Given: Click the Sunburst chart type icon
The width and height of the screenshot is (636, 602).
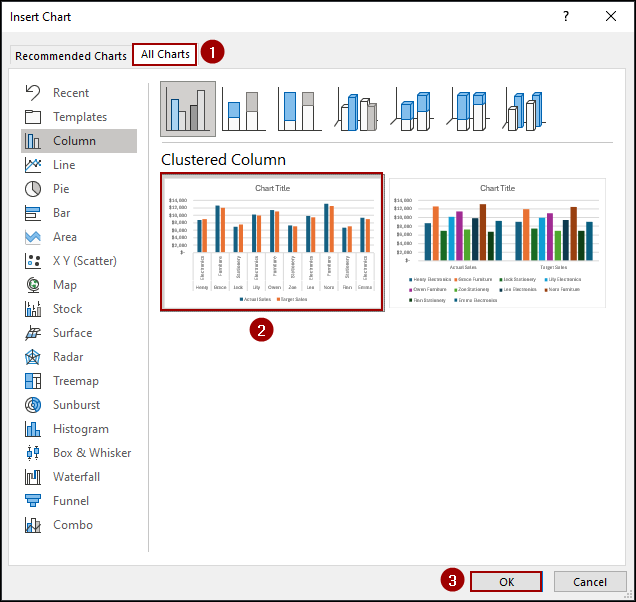Looking at the screenshot, I should [x=33, y=405].
